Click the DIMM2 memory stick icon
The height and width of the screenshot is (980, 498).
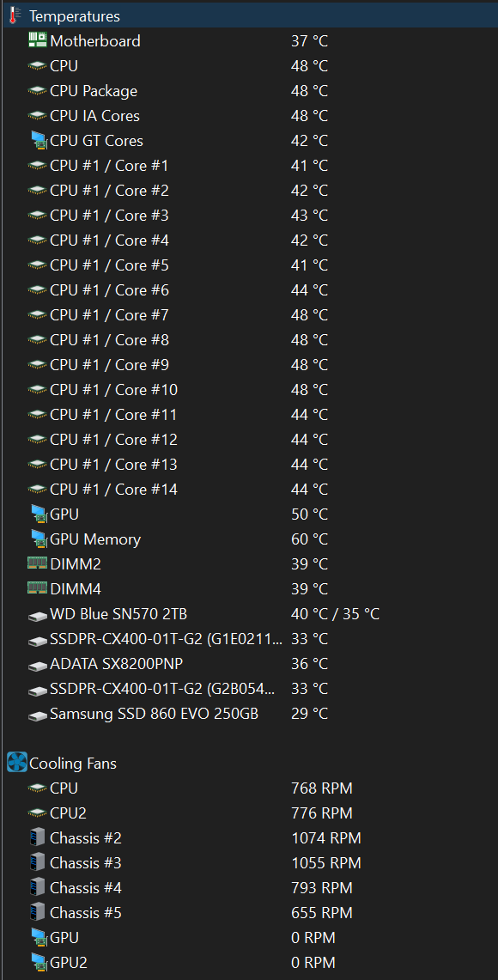click(38, 563)
